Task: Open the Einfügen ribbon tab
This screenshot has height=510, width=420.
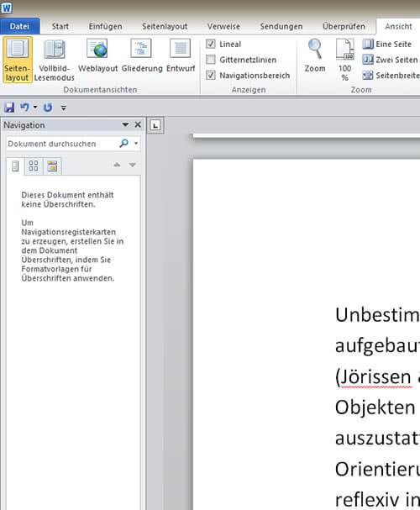Action: click(105, 26)
